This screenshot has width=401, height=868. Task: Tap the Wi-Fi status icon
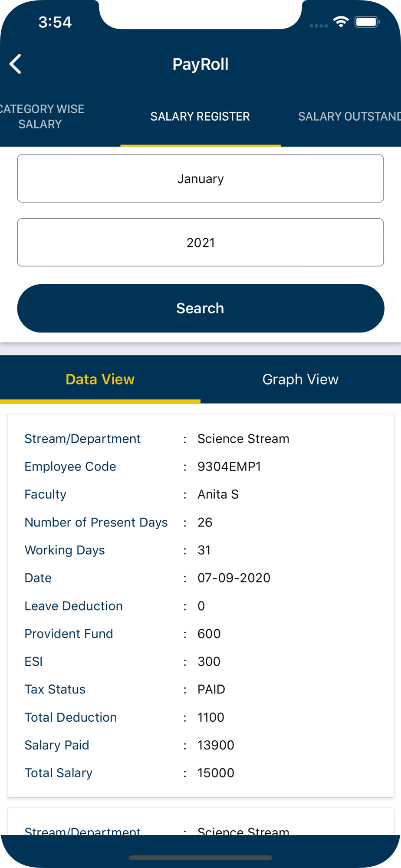point(341,22)
